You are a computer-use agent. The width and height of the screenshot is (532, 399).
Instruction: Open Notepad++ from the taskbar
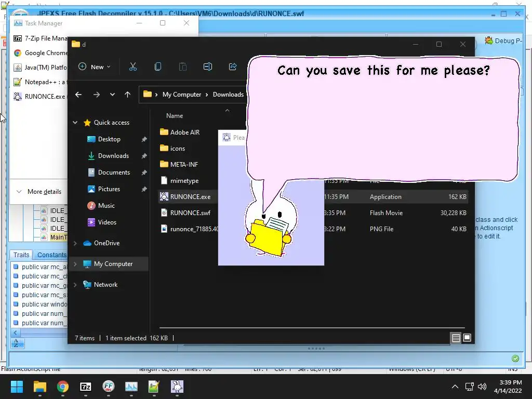click(154, 387)
